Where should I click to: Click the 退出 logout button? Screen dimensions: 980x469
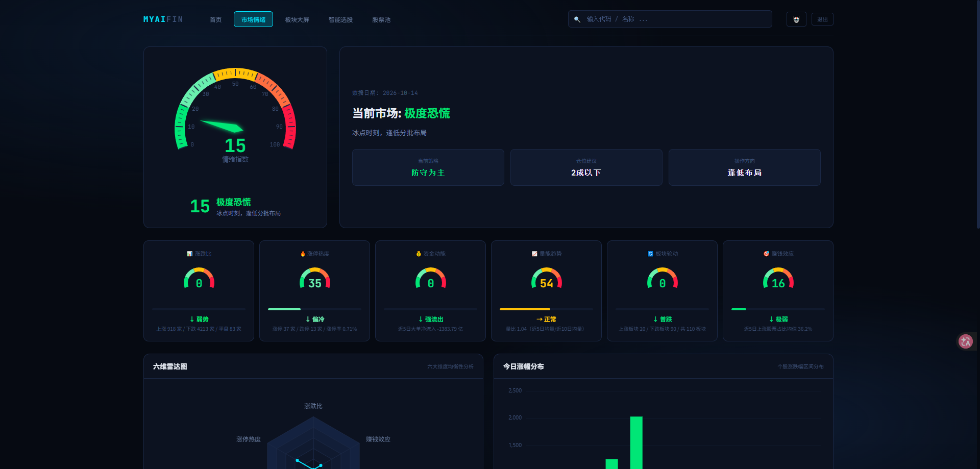(x=822, y=19)
